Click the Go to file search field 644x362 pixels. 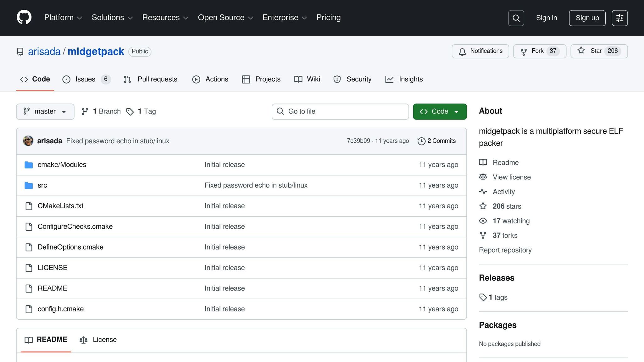[x=340, y=112]
